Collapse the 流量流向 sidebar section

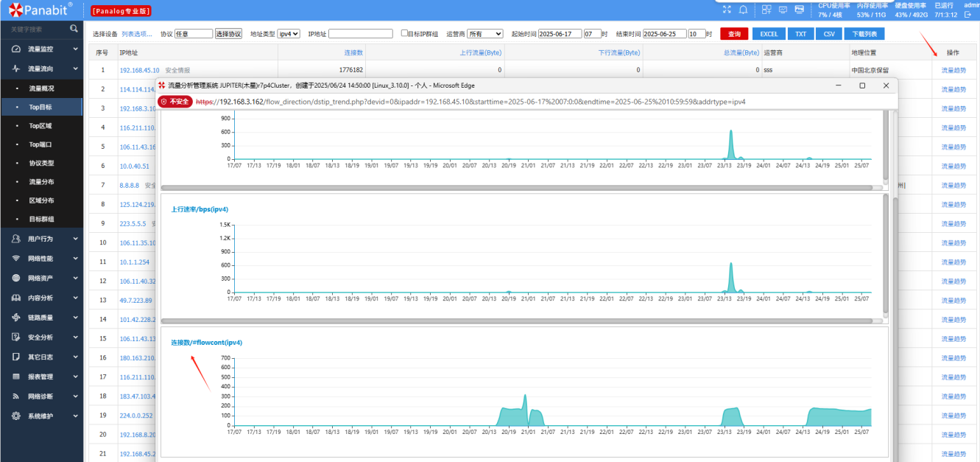pos(44,69)
